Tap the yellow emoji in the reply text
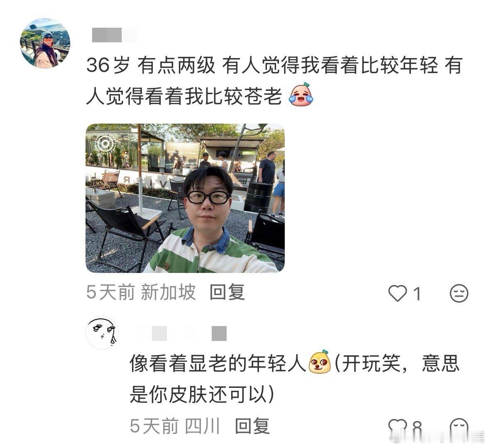The image size is (489, 448). pyautogui.click(x=319, y=362)
